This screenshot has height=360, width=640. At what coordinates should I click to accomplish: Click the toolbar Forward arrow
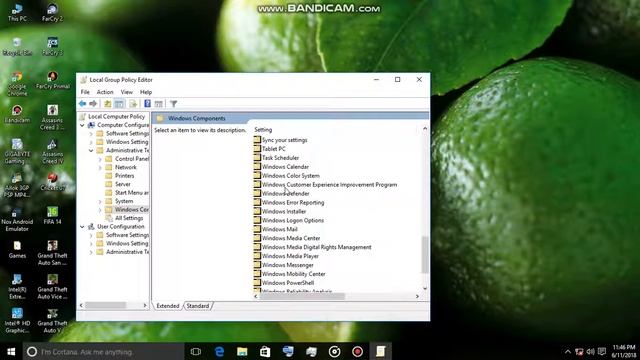coord(93,104)
